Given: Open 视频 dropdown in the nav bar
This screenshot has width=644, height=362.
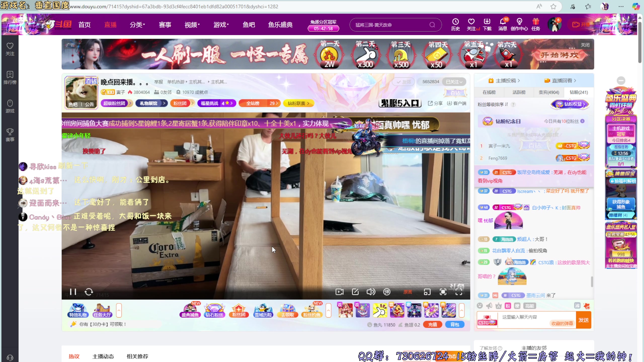Looking at the screenshot, I should point(192,25).
